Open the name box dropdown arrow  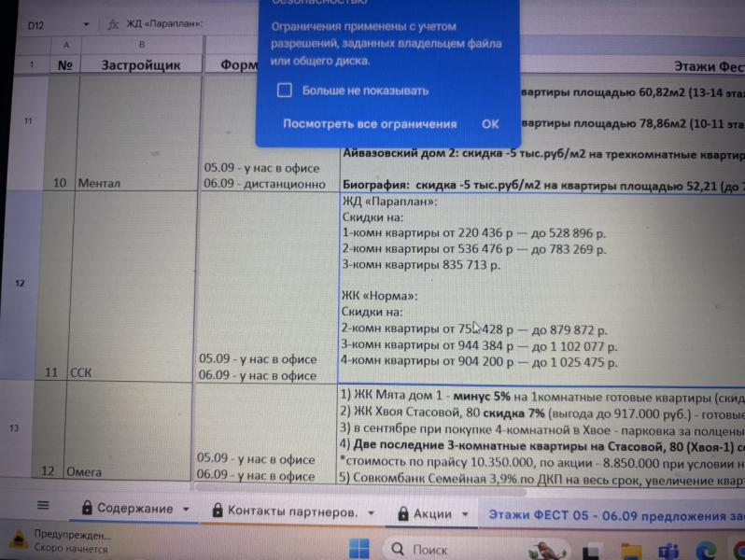click(86, 24)
